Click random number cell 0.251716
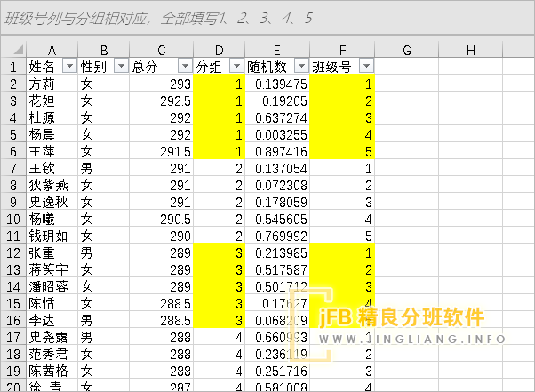Screen dimensions: 535x392 (277, 372)
